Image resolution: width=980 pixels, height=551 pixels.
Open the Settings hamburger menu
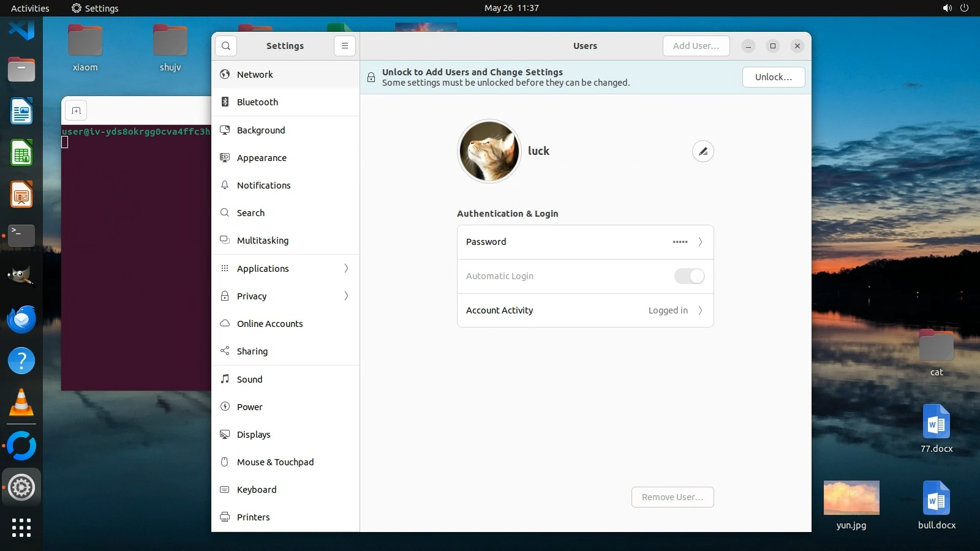click(345, 46)
